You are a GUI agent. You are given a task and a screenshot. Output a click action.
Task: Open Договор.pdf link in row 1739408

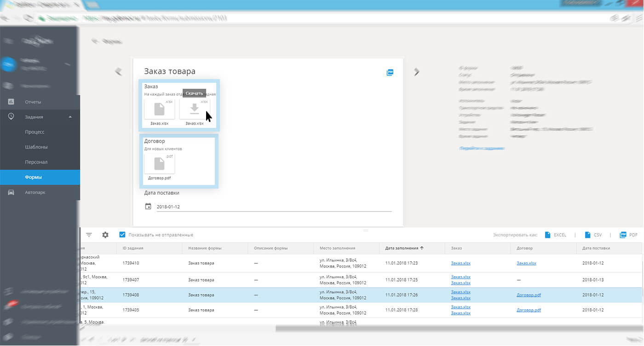[529, 295]
